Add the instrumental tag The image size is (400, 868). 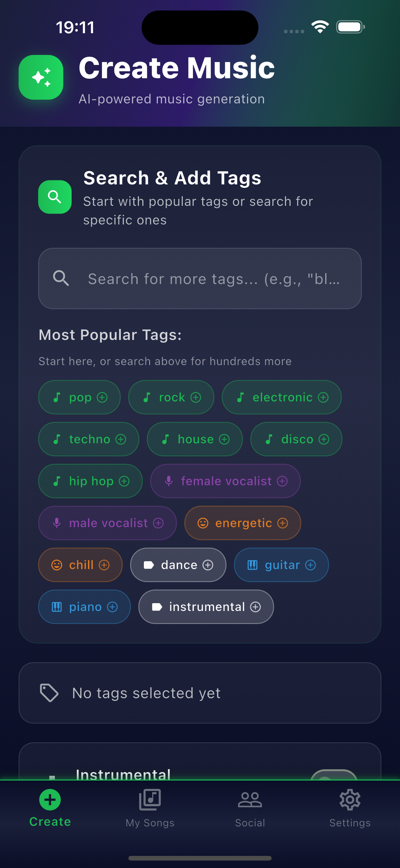click(206, 607)
